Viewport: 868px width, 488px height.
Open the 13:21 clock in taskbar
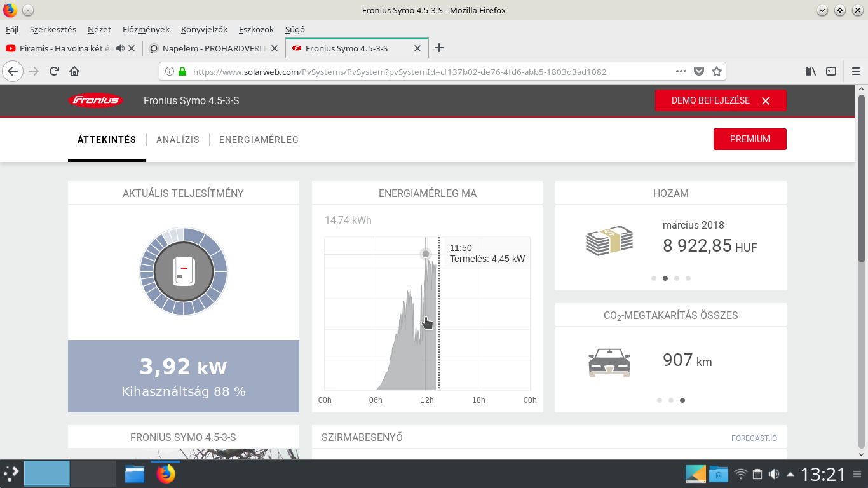tap(823, 474)
